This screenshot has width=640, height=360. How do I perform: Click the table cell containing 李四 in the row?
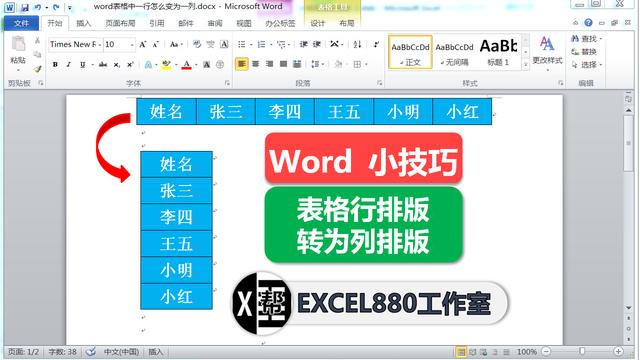(x=284, y=111)
